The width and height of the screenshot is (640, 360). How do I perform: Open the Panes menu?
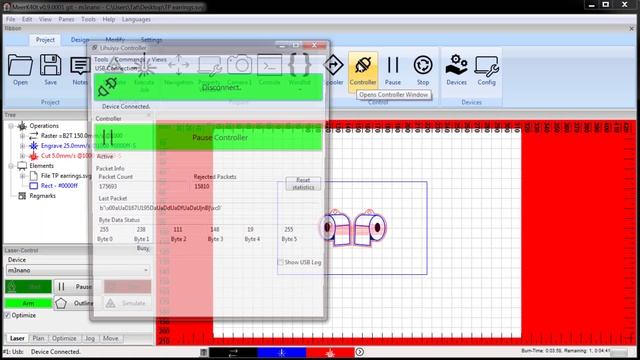pos(66,19)
